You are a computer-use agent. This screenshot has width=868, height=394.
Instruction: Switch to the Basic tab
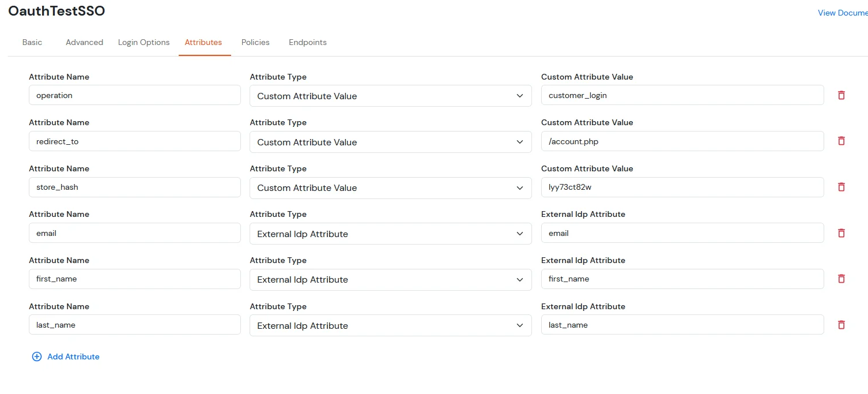point(32,42)
